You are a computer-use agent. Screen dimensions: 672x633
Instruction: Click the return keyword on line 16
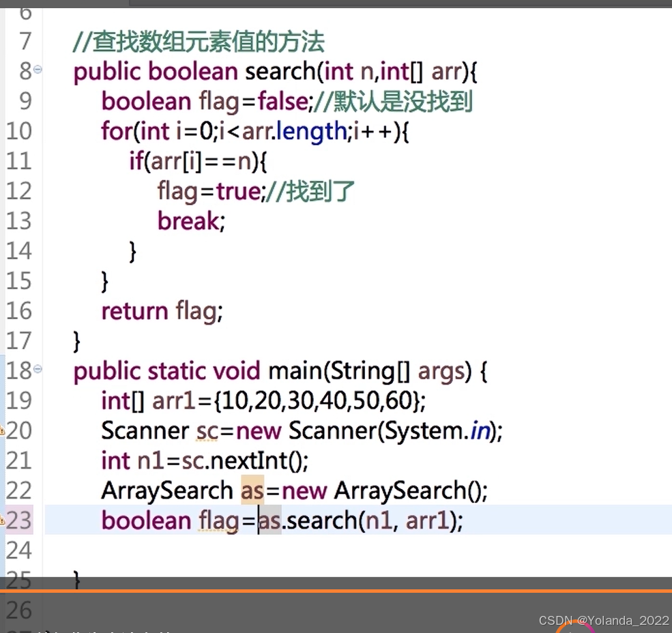(134, 312)
